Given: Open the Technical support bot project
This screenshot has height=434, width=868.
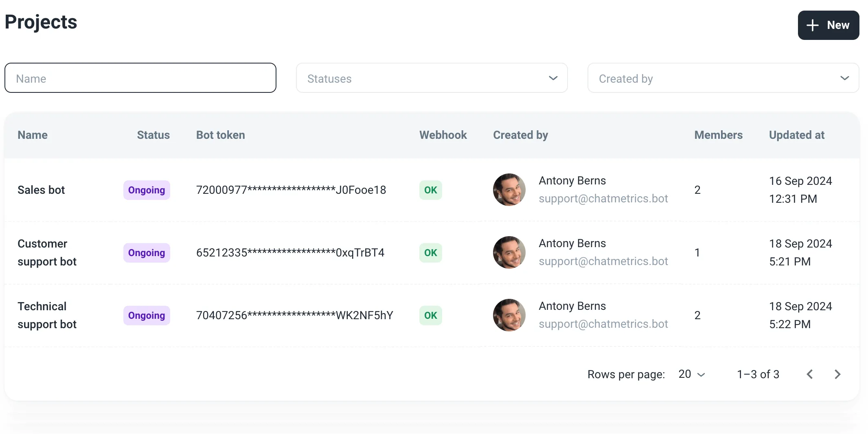Looking at the screenshot, I should pos(47,315).
